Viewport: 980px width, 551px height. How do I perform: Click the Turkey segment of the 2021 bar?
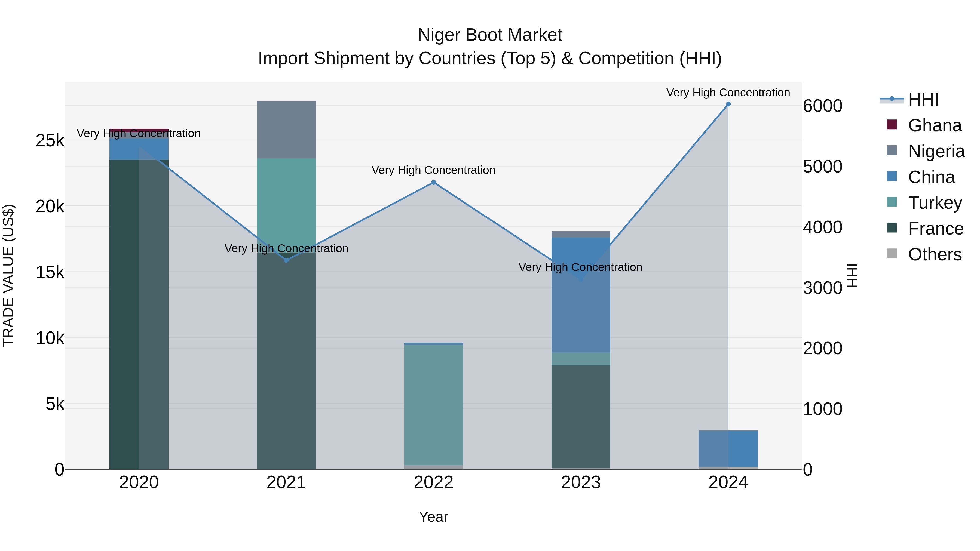pos(286,205)
